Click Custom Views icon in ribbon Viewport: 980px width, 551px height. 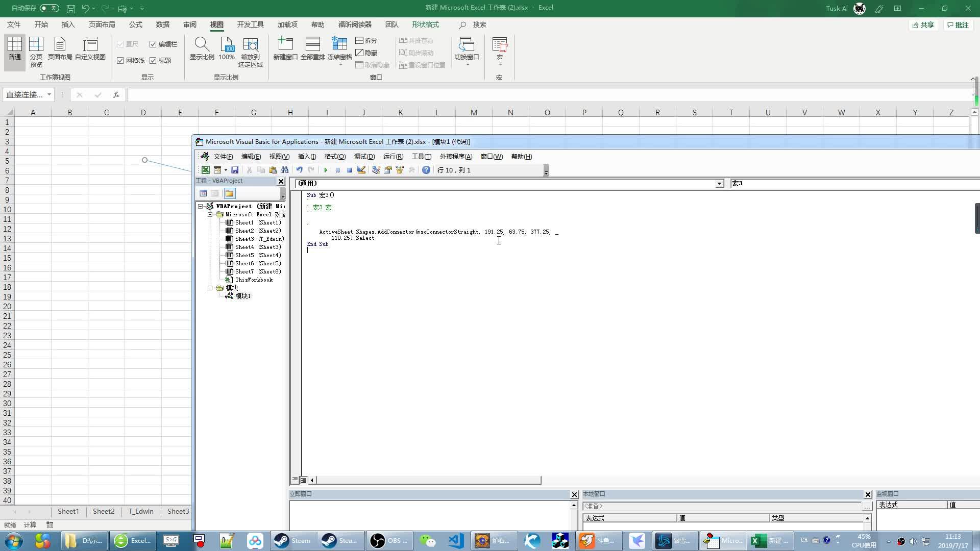click(90, 48)
